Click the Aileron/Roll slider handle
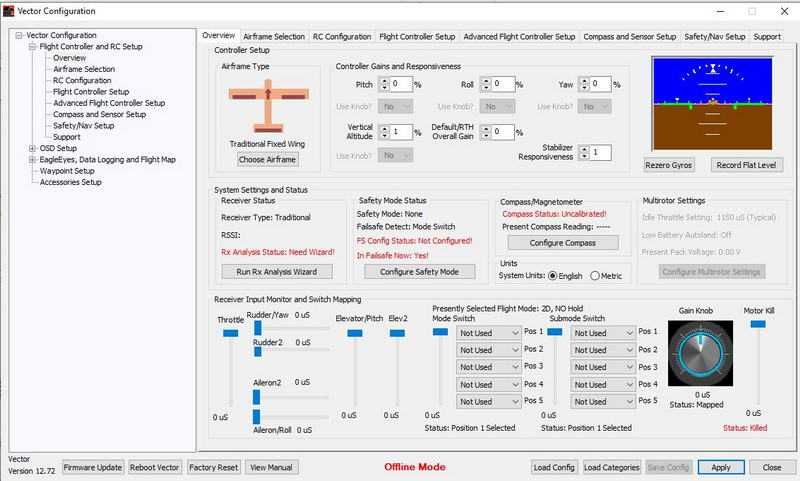 click(x=257, y=416)
